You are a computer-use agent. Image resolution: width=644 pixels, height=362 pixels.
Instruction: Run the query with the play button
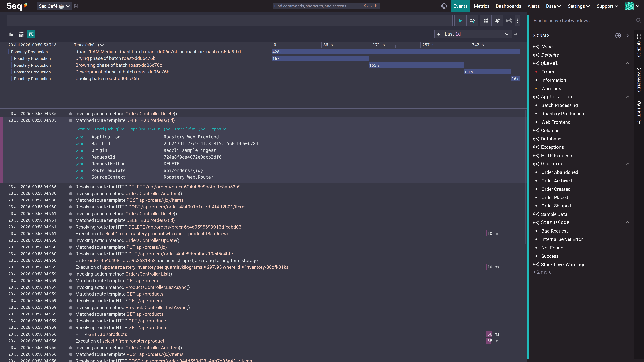coord(460,21)
